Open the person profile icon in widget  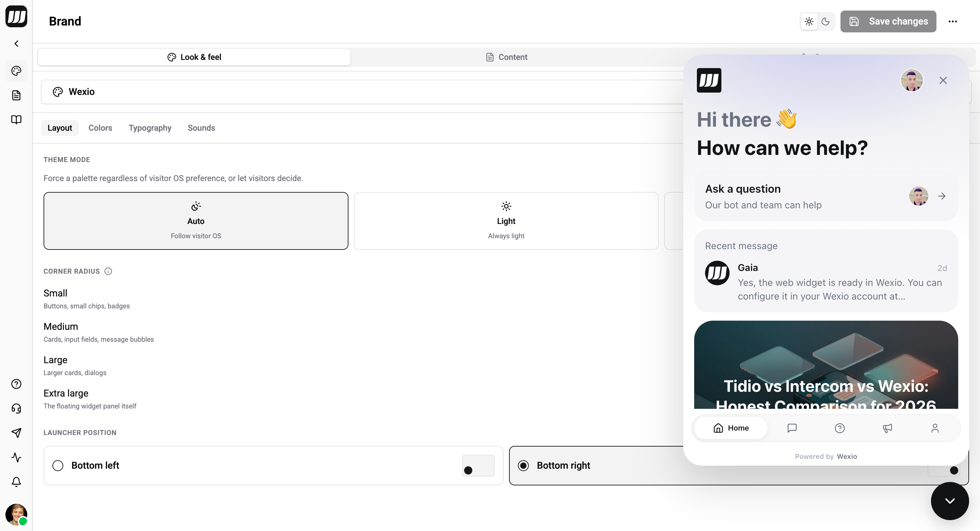click(935, 428)
